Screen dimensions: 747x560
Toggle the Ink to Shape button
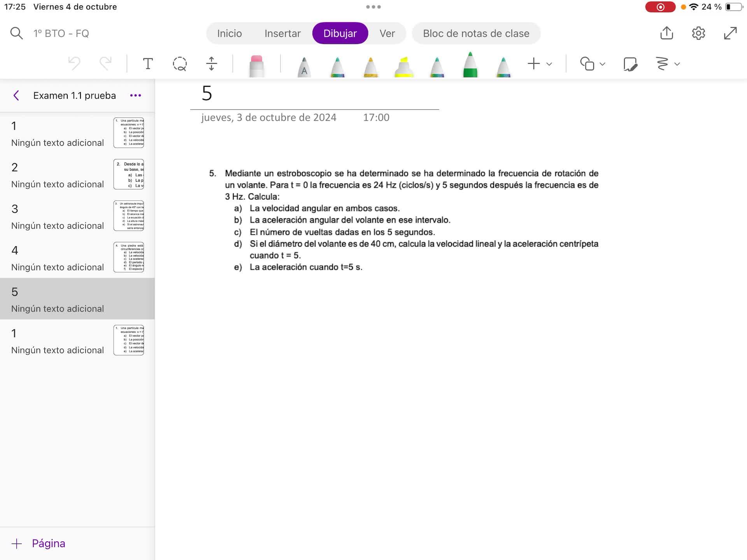pos(630,64)
